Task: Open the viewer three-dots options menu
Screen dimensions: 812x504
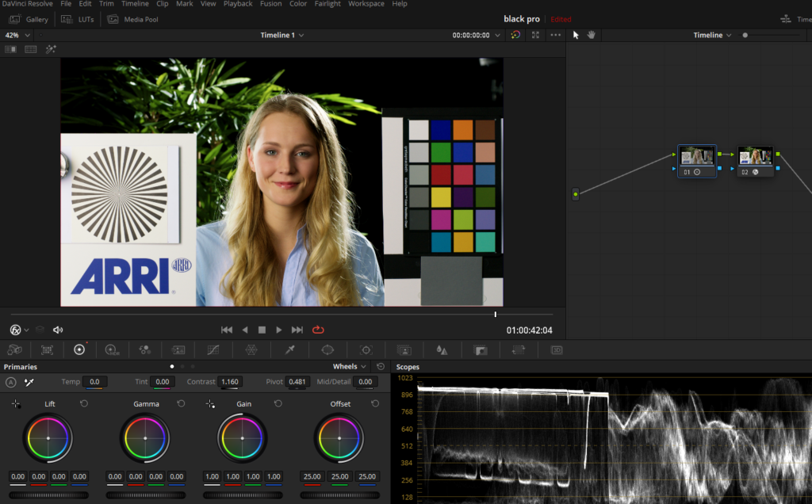Action: [x=556, y=35]
